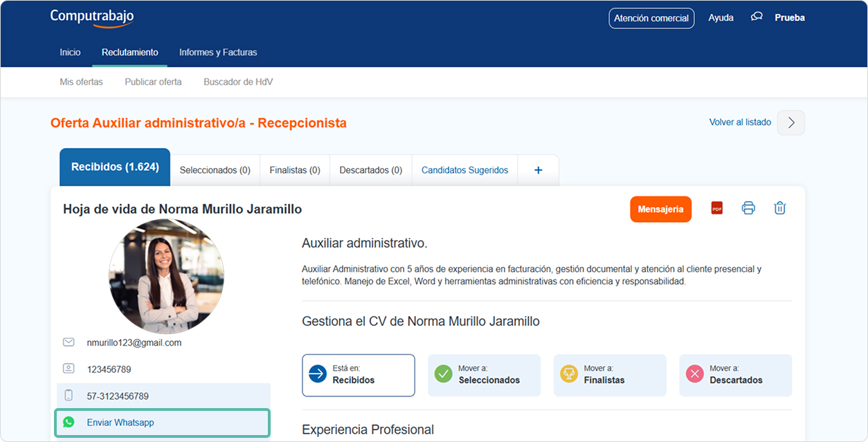The width and height of the screenshot is (868, 442).
Task: Open the chat messages icon in header
Action: pos(757,17)
